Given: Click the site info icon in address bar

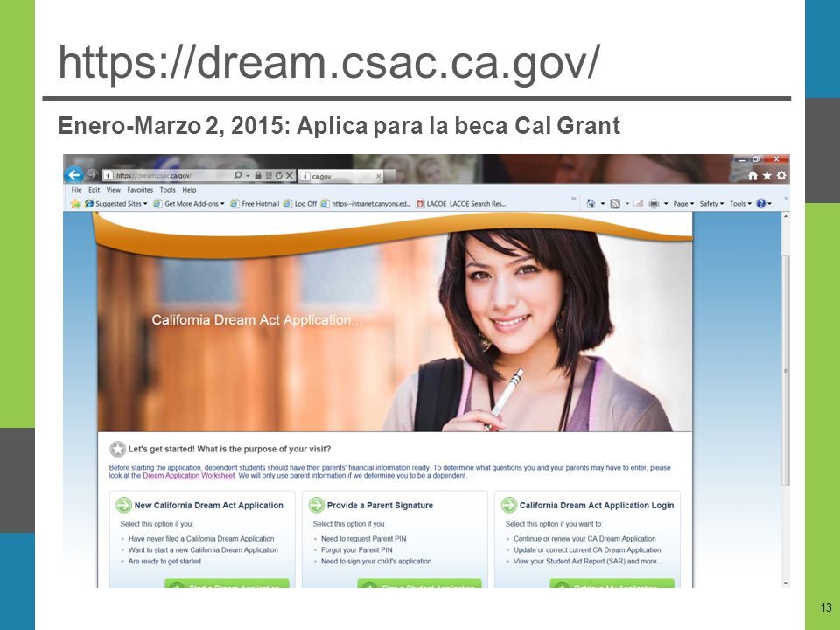Looking at the screenshot, I should [x=108, y=175].
